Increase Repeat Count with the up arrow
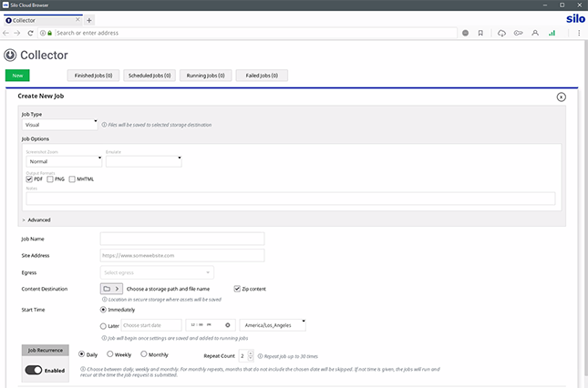Image resolution: width=588 pixels, height=388 pixels. tap(251, 353)
